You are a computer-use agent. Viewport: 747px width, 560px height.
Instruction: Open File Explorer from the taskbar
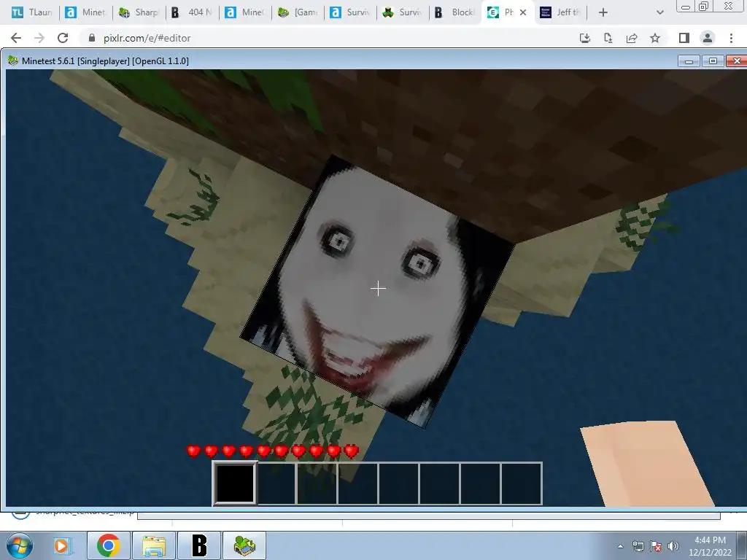tap(153, 545)
